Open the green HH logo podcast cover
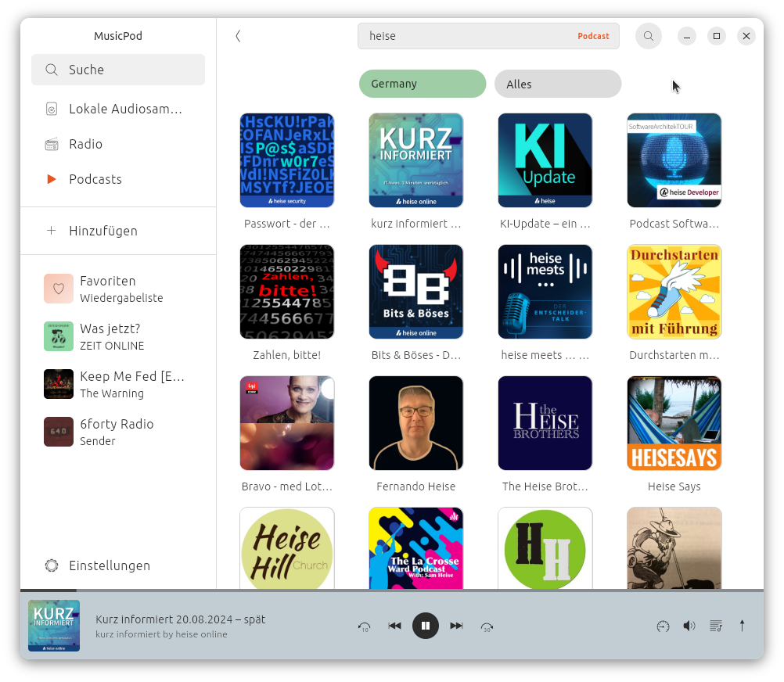 point(545,548)
